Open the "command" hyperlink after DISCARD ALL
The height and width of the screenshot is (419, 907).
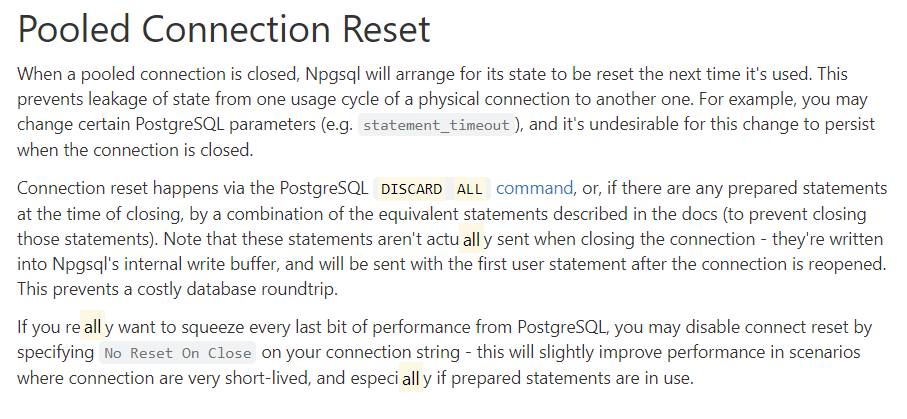coord(534,189)
